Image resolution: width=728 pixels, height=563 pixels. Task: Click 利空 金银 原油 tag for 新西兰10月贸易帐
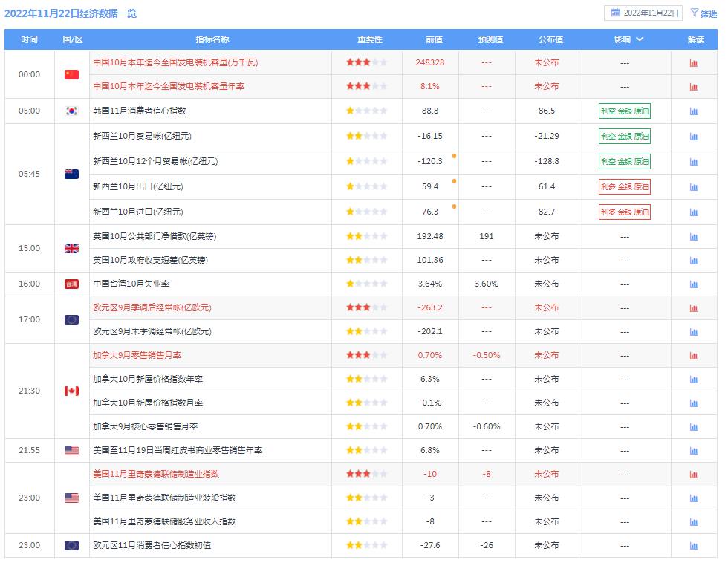click(625, 137)
